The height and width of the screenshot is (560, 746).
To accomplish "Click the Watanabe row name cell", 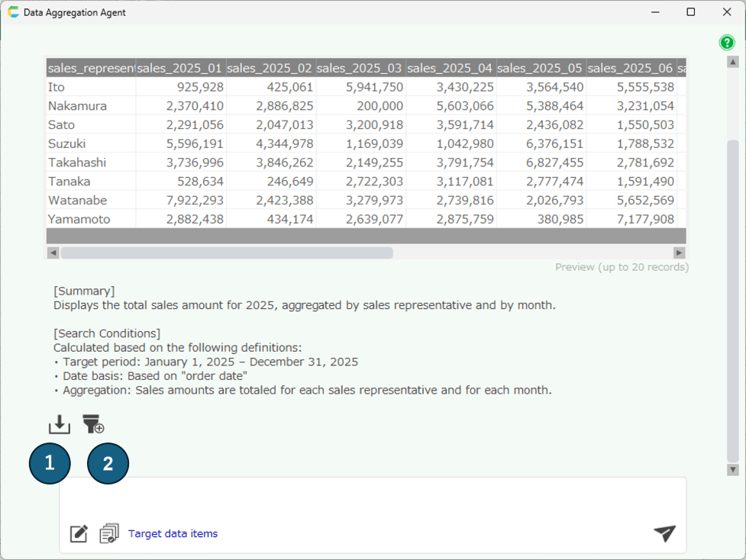I will coord(77,200).
